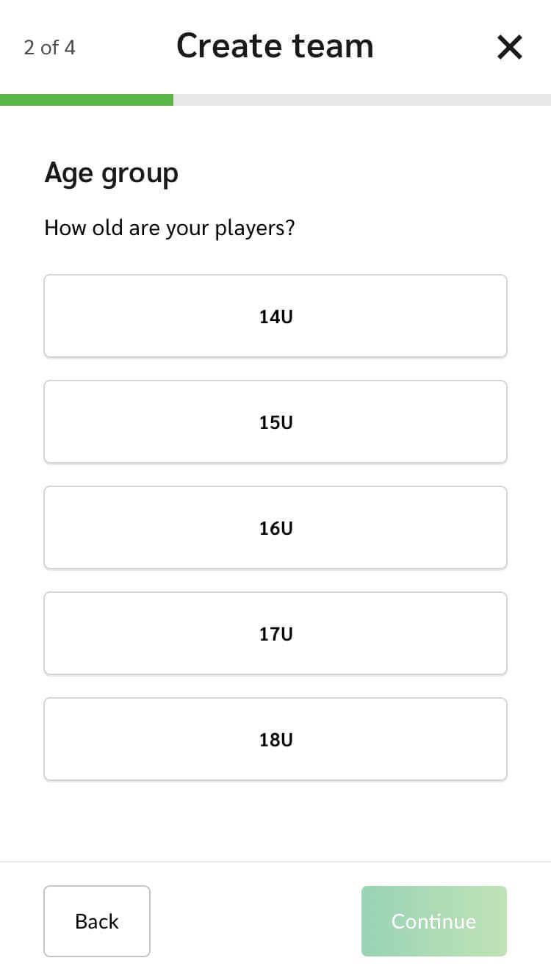Screen dimensions: 551x980
Task: Select the 14U age group
Action: 275,317
